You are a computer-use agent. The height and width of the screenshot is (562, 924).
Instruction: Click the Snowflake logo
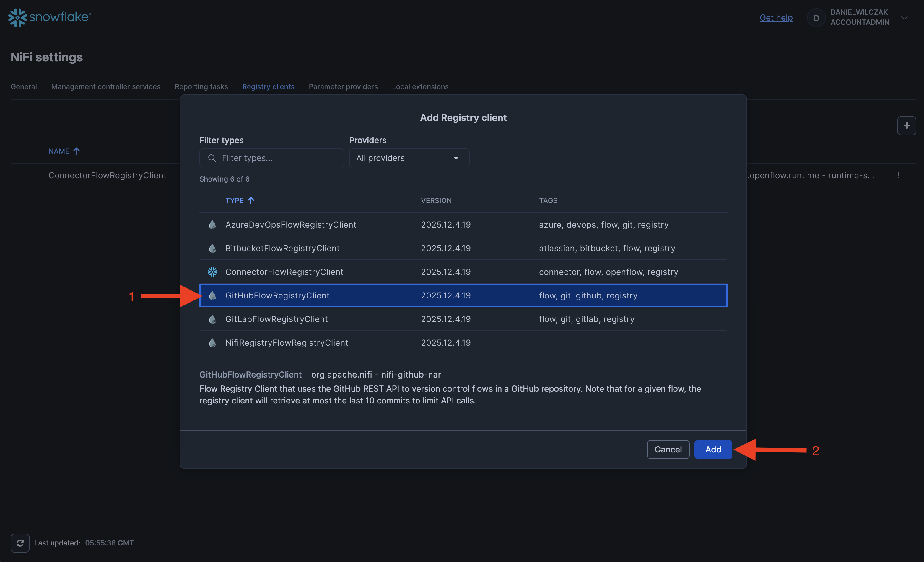point(49,17)
